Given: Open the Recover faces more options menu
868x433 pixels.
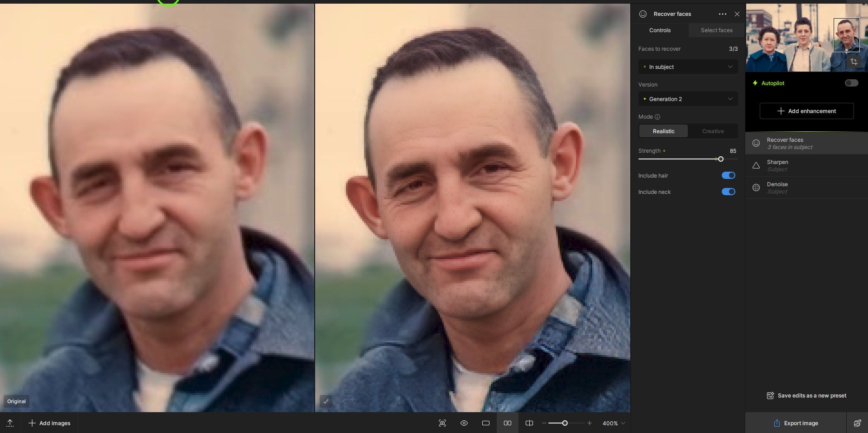Looking at the screenshot, I should [722, 14].
